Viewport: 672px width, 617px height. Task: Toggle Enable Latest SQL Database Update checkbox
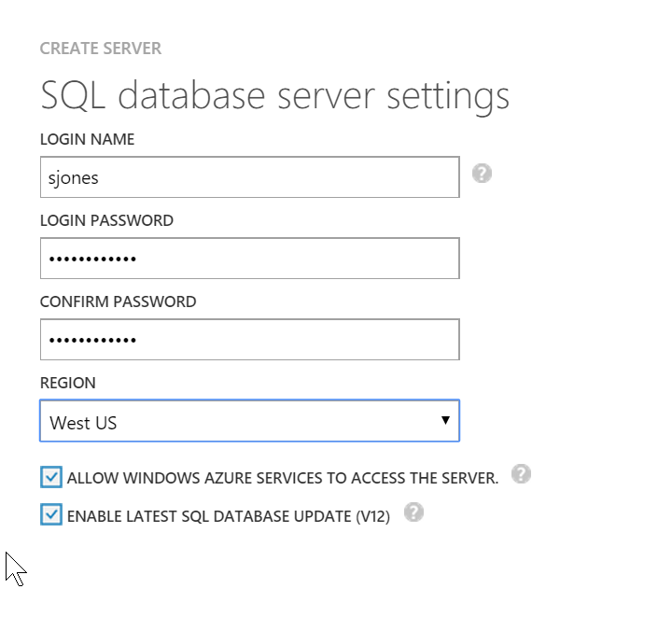tap(51, 514)
